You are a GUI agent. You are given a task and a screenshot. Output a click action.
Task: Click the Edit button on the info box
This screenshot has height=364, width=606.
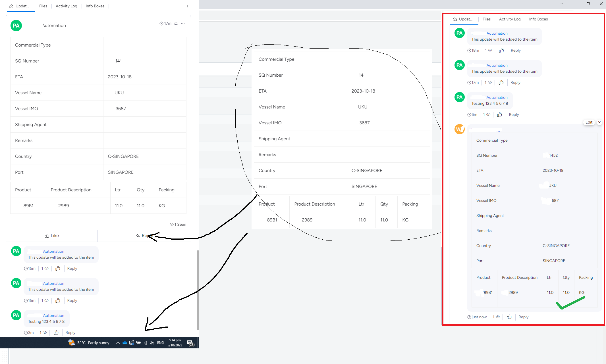click(x=589, y=122)
